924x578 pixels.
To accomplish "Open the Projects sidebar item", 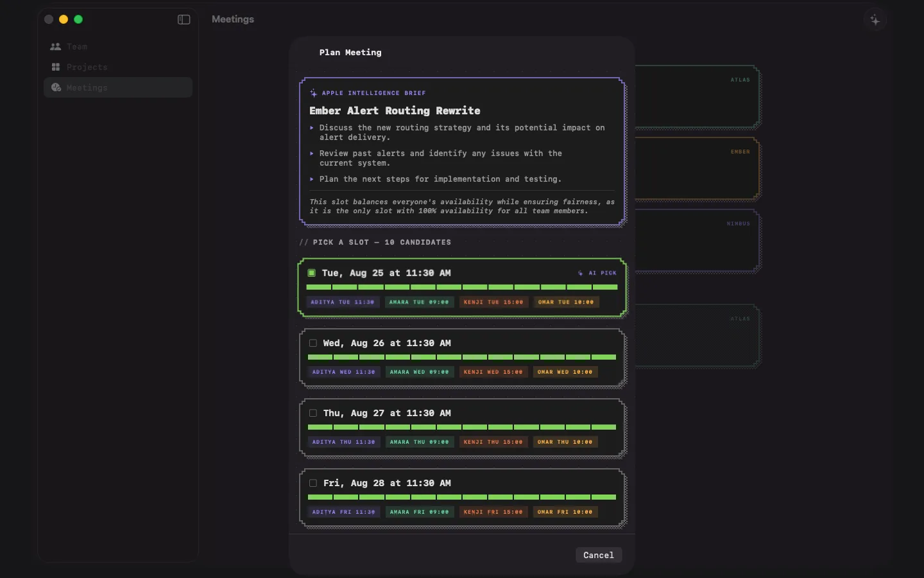I will click(118, 67).
